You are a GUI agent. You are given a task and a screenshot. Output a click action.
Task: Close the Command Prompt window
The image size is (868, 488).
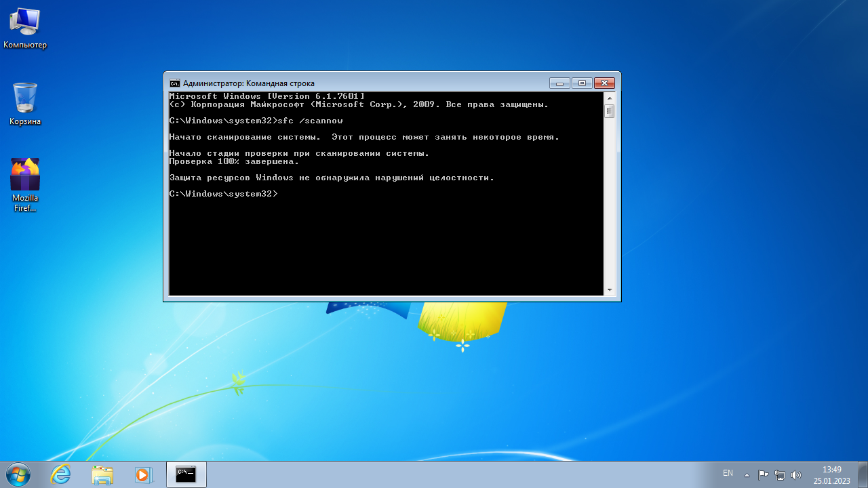[x=604, y=83]
